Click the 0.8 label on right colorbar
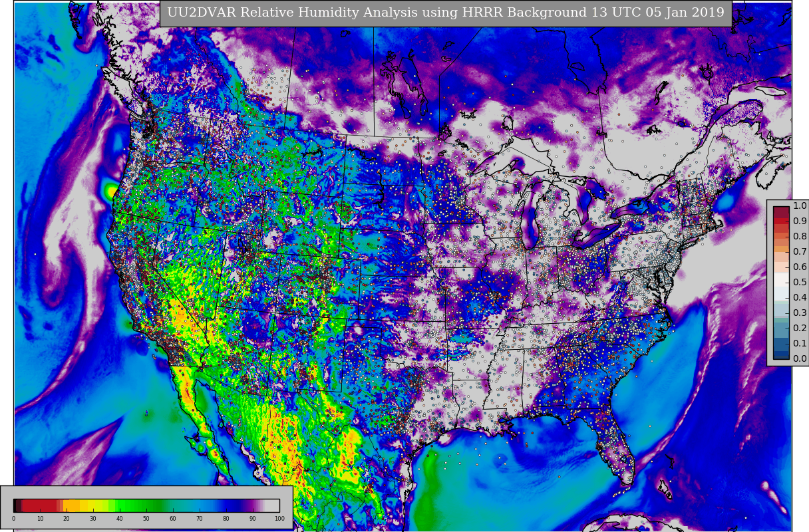 800,237
